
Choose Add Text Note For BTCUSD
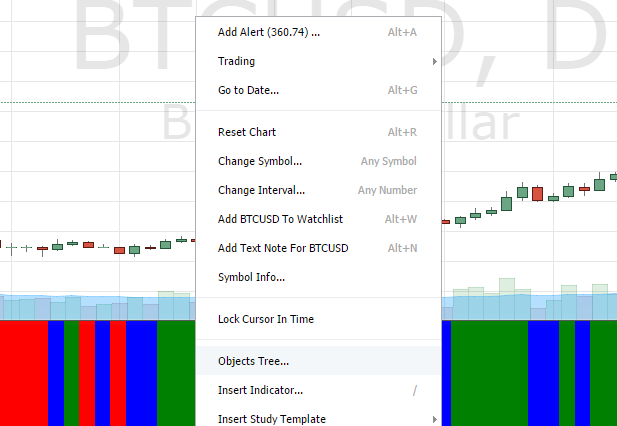pos(318,248)
